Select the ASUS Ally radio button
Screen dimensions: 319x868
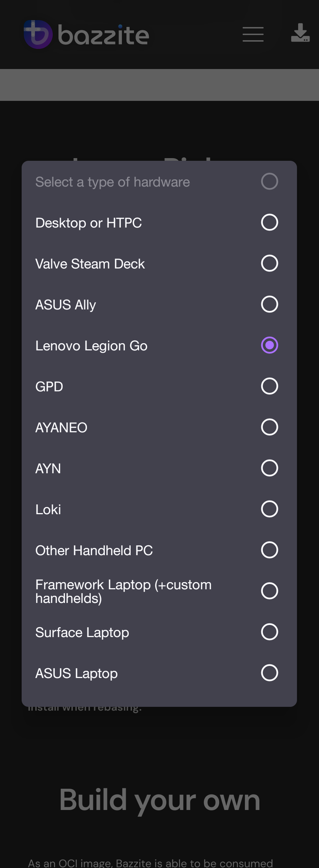(x=269, y=304)
